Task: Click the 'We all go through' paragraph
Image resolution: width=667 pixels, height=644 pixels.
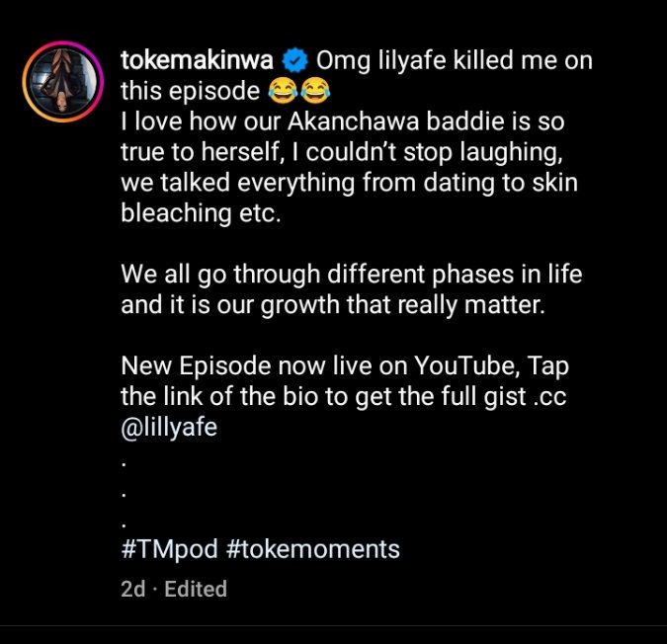Action: coord(352,289)
